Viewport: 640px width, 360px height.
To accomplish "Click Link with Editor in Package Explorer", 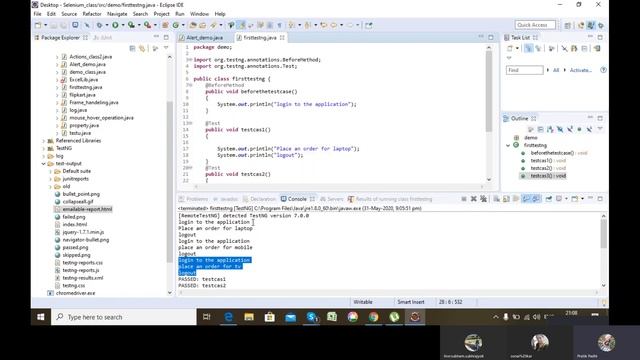I will pos(142,49).
